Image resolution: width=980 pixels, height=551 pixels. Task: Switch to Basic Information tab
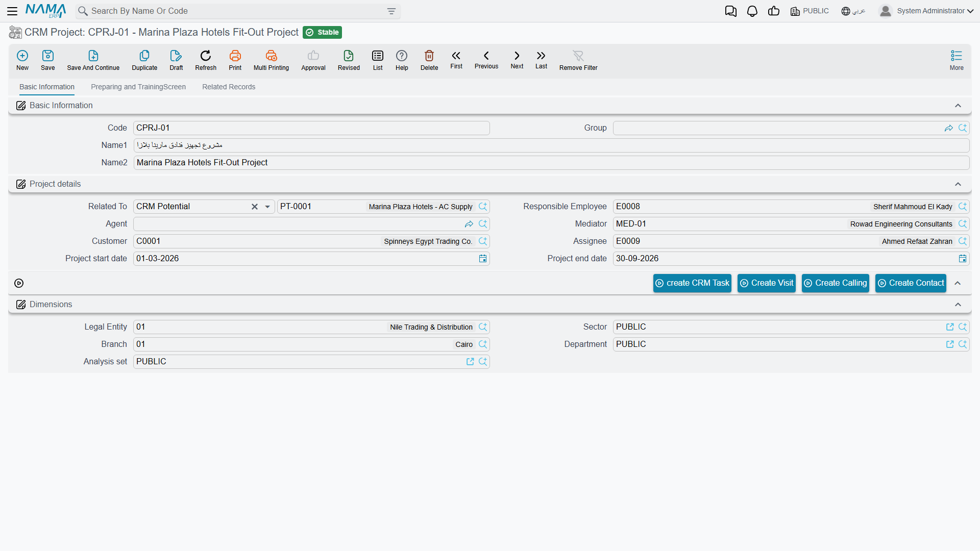(47, 87)
